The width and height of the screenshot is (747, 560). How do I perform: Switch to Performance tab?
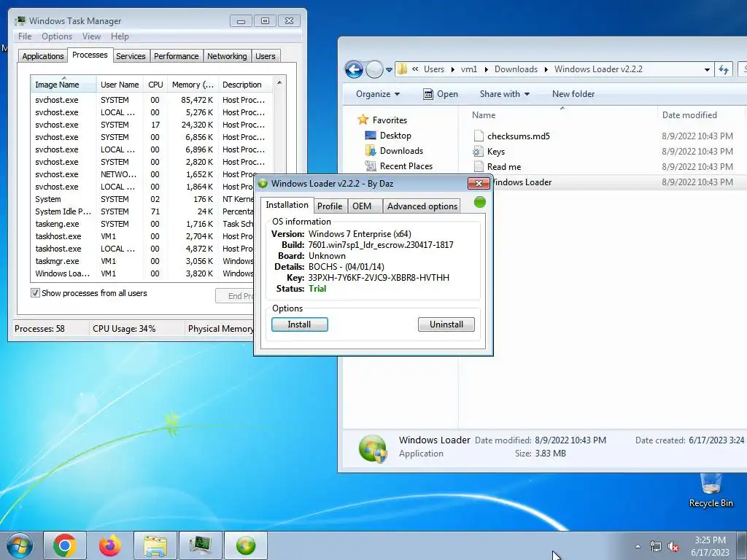click(x=177, y=56)
